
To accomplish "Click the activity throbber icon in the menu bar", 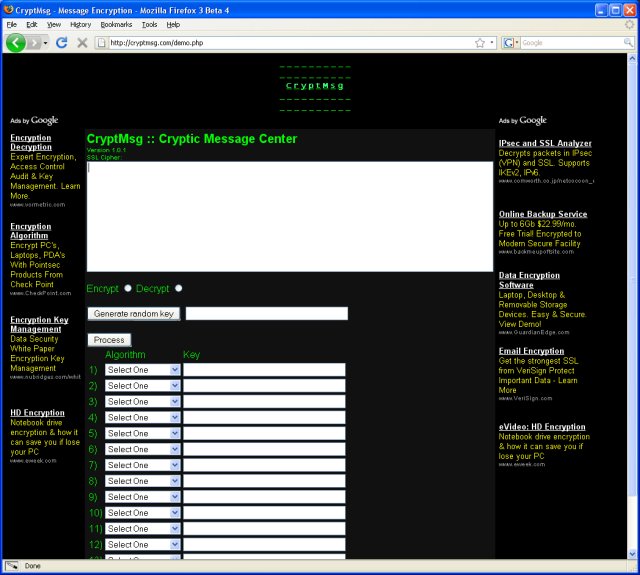I will pos(629,24).
